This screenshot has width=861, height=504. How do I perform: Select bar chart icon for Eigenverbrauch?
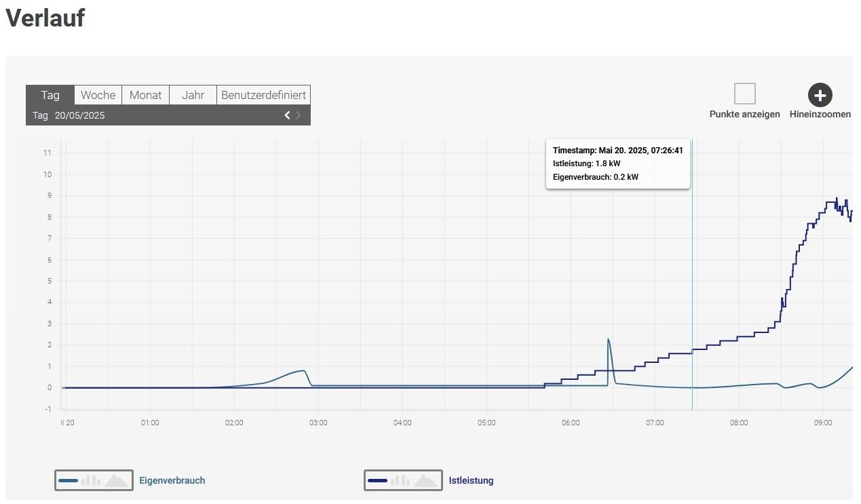[x=91, y=480]
